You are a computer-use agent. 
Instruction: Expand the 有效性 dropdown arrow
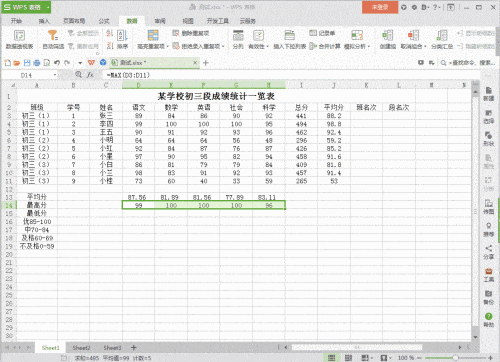click(x=267, y=46)
